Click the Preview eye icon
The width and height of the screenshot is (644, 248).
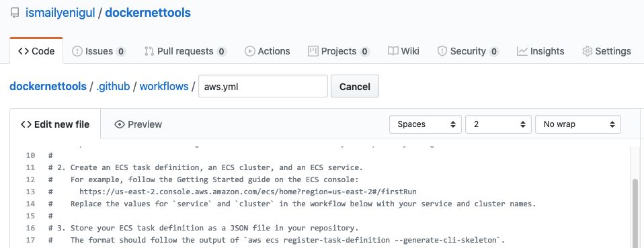120,124
